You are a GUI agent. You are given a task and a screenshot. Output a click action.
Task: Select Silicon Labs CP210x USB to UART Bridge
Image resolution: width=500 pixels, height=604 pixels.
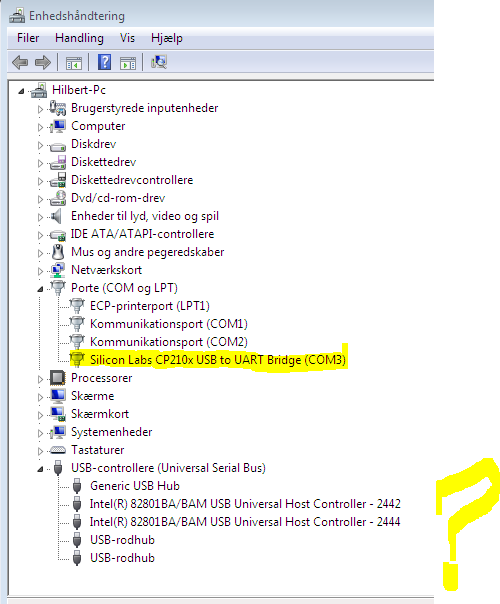218,360
